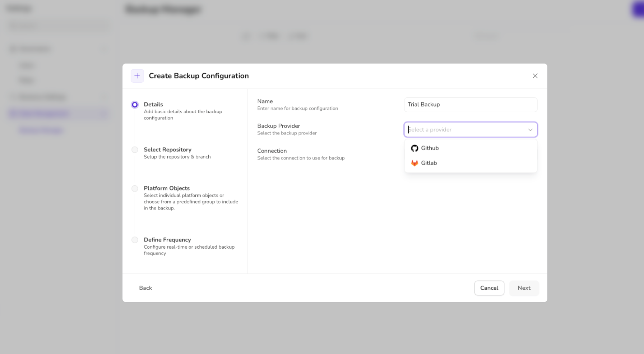Click the plus icon beside Create Backup Configuration
644x354 pixels.
point(137,76)
